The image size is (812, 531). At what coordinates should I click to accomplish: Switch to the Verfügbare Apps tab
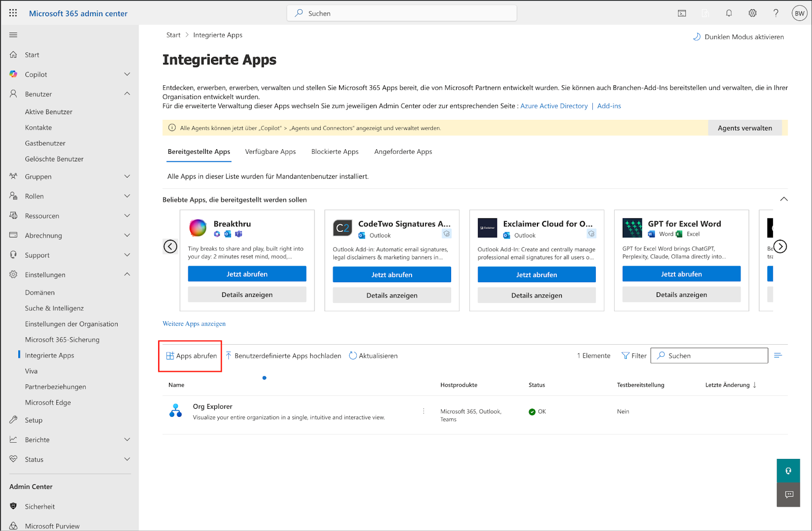click(270, 152)
